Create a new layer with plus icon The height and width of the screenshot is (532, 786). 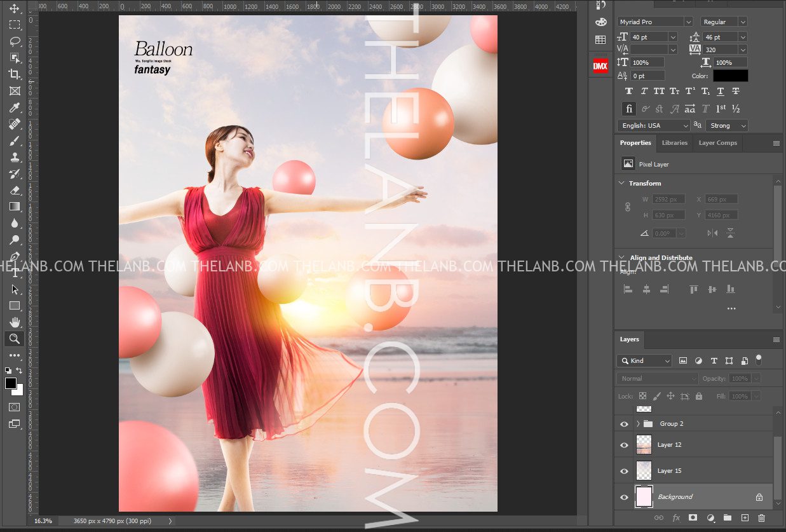coord(745,518)
